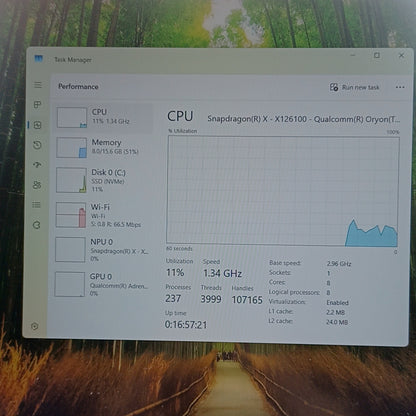
Task: Minimize the Task Manager window
Action: [x=353, y=55]
